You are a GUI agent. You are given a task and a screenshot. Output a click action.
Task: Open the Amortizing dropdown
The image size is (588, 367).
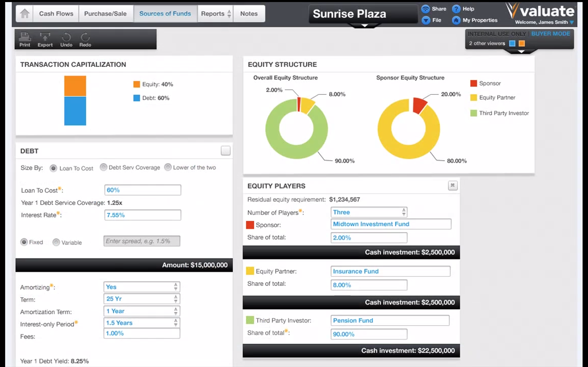click(142, 287)
